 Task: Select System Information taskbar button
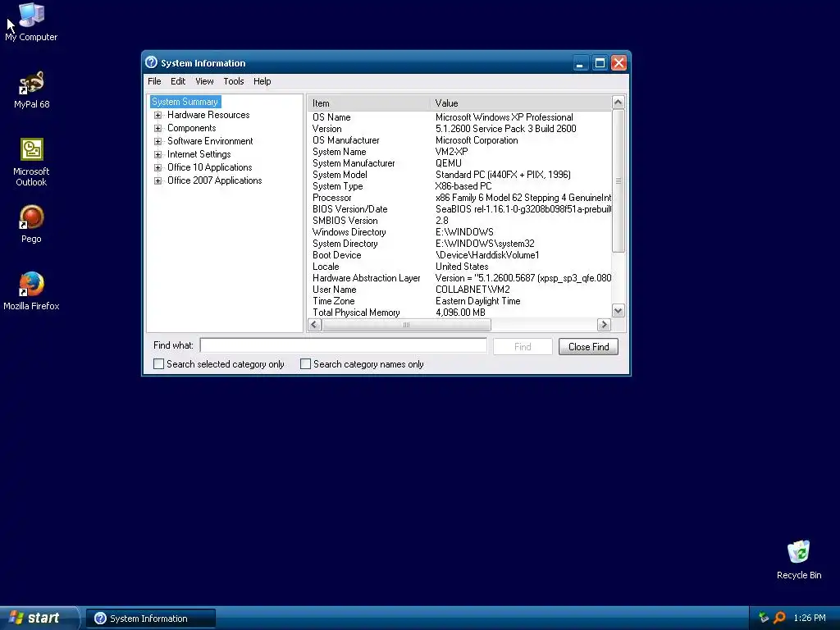tap(151, 619)
